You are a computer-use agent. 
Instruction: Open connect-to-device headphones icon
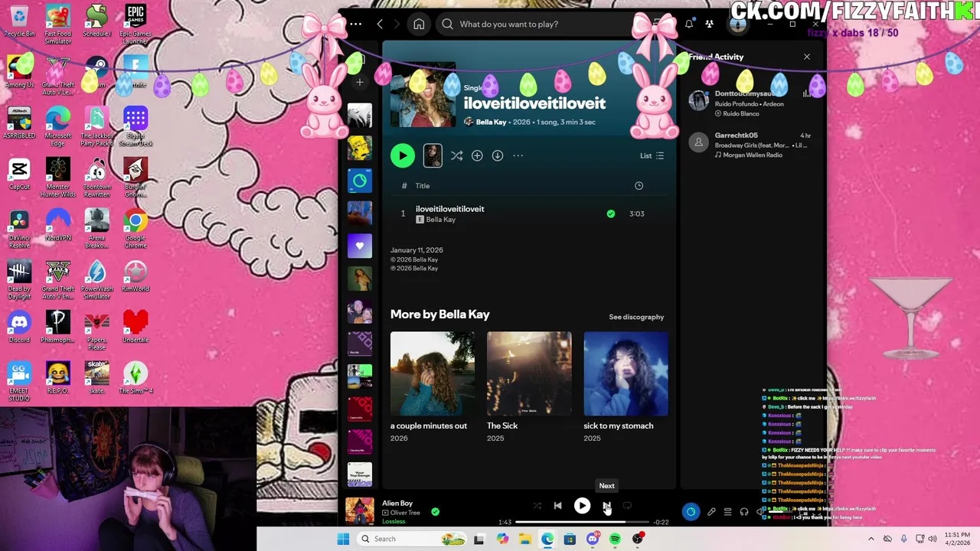(x=743, y=511)
